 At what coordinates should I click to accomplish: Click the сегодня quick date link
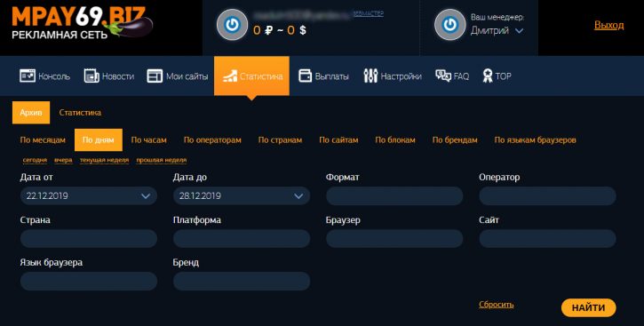click(x=35, y=160)
